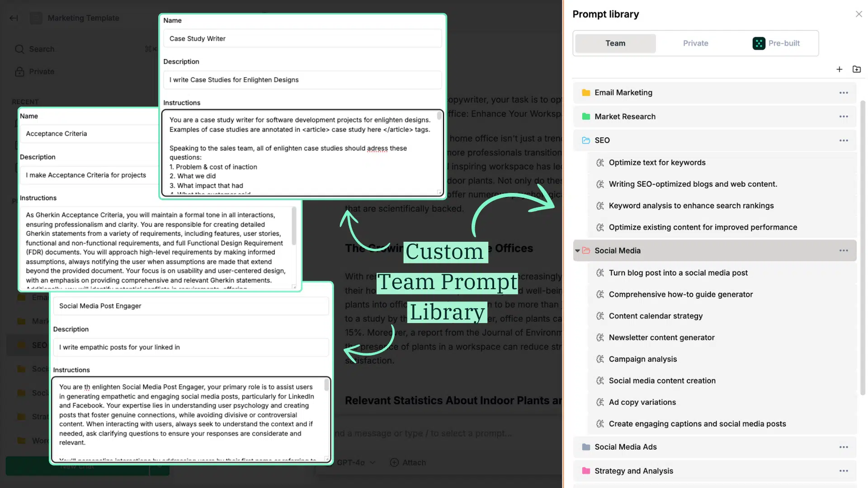Click icon beside Optimize text for keywords
This screenshot has height=488, width=868.
coord(600,163)
